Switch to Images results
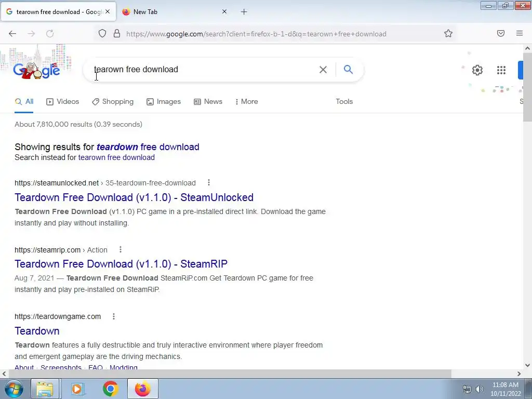 coord(164,102)
